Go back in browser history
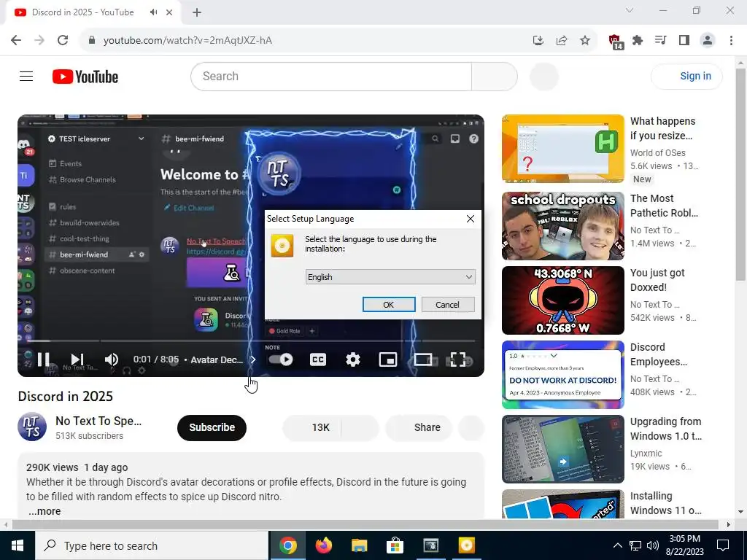 point(16,41)
